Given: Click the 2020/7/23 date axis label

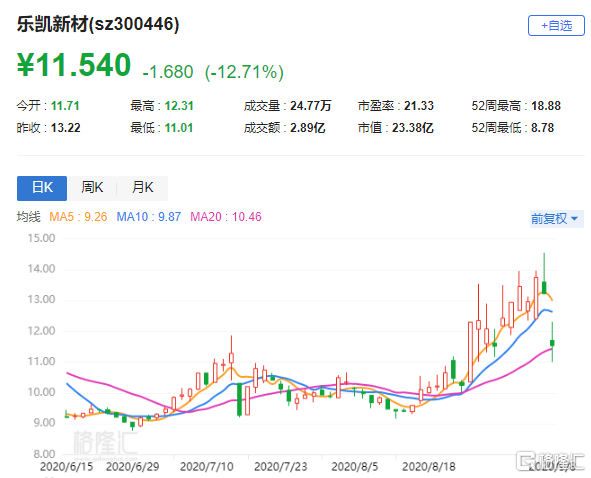Looking at the screenshot, I should 280,467.
